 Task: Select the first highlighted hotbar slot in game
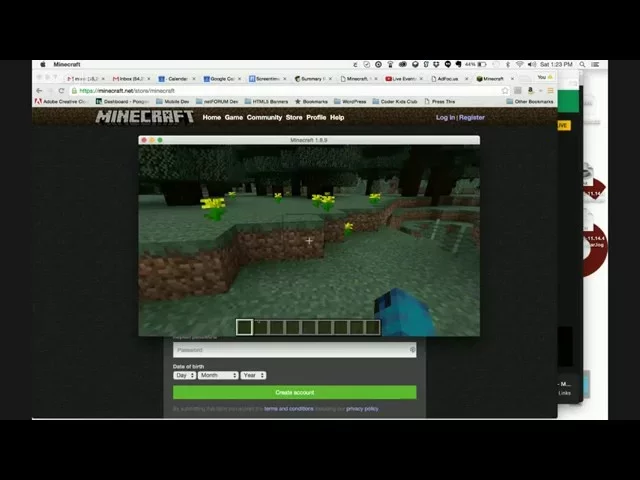pos(244,327)
